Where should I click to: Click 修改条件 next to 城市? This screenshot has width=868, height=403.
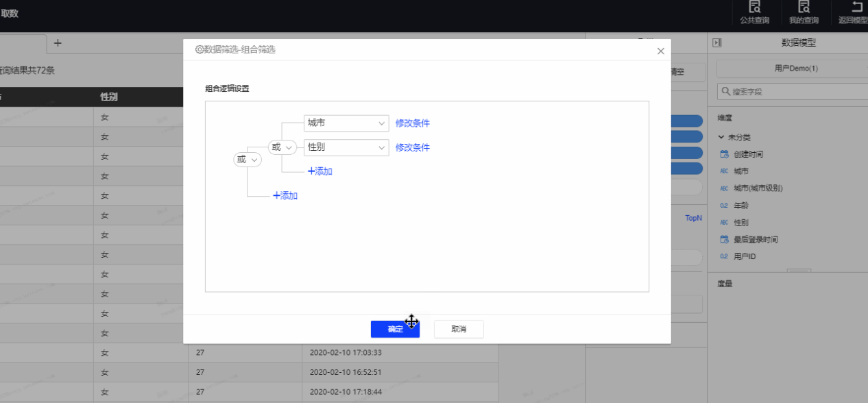(x=412, y=123)
